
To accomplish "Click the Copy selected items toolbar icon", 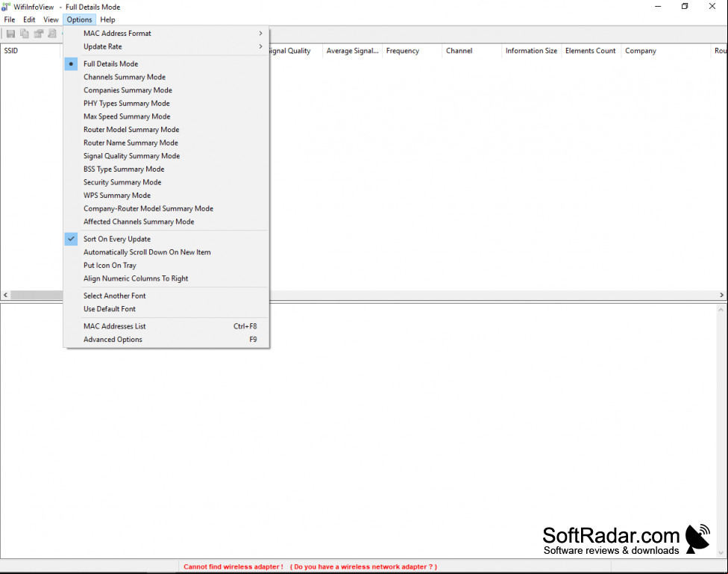I will click(25, 34).
